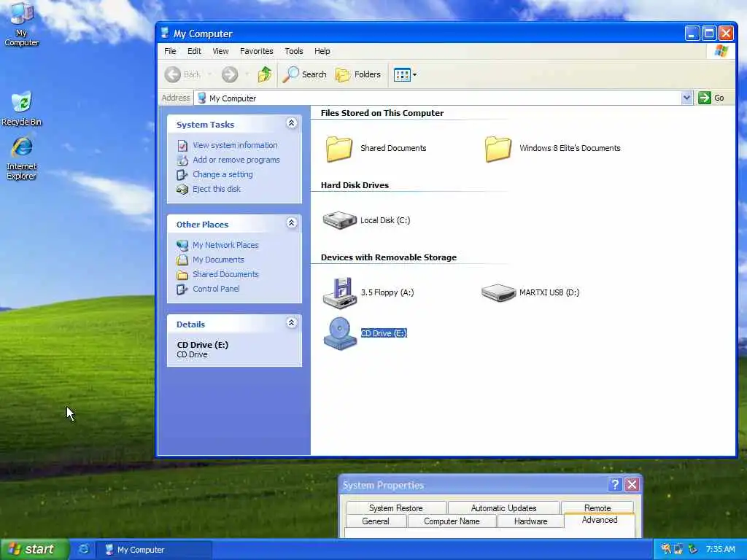Viewport: 747px width, 560px height.
Task: Close the System Properties dialog
Action: tap(632, 485)
